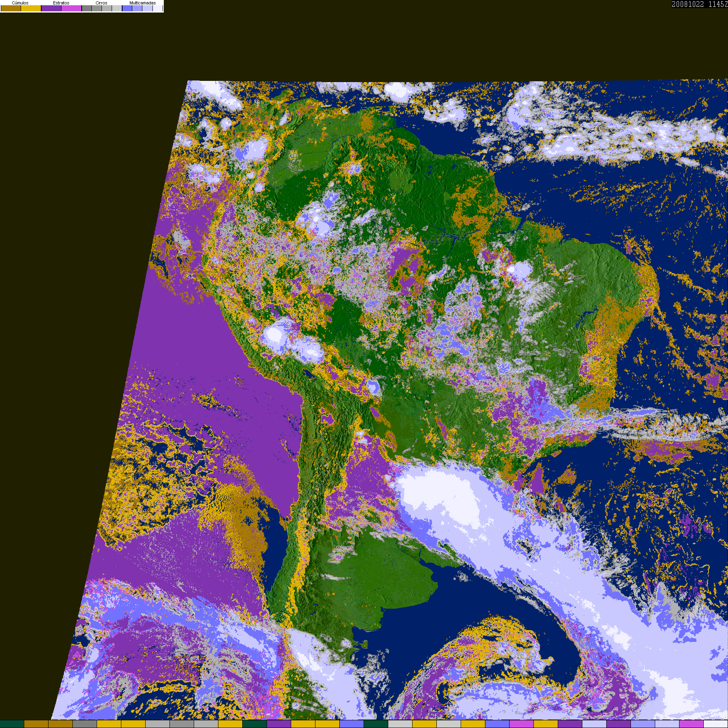Click the Estratos legend label
This screenshot has width=728, height=728.
pyautogui.click(x=61, y=3)
